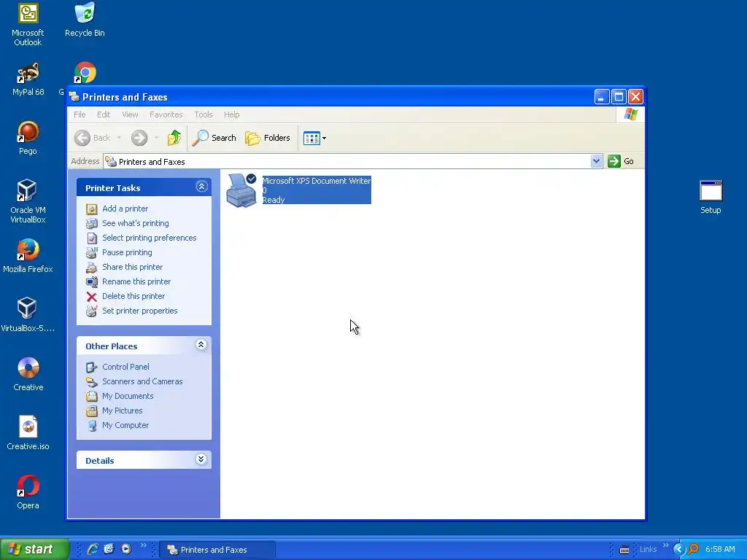Open the Microsoft Outlook desktop icon

click(x=28, y=24)
